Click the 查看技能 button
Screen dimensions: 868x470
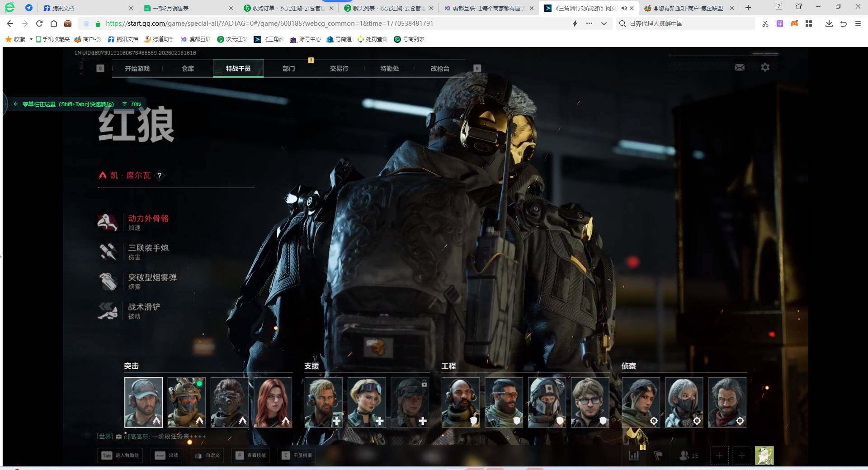click(251, 456)
